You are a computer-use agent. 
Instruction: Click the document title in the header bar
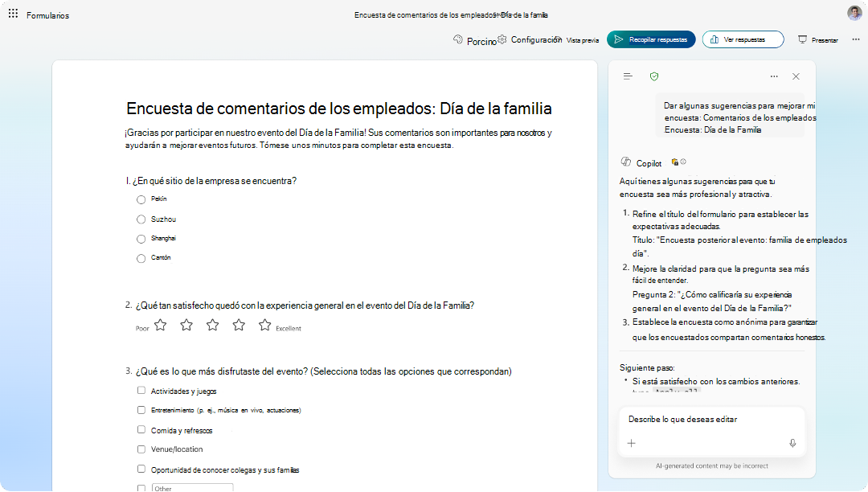click(451, 15)
